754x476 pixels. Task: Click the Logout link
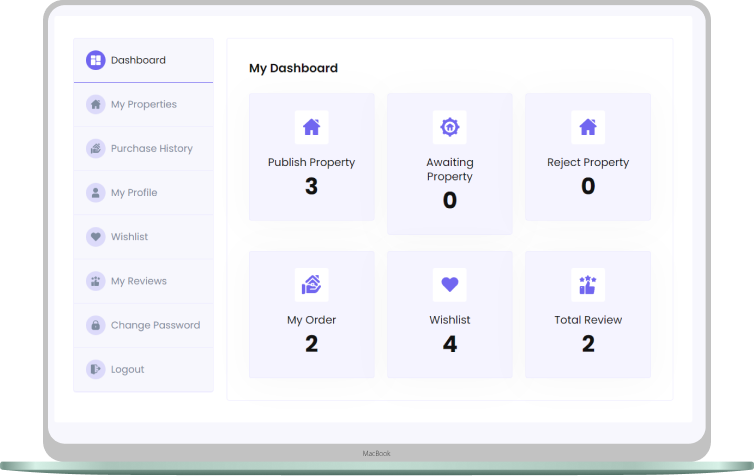tap(143, 369)
